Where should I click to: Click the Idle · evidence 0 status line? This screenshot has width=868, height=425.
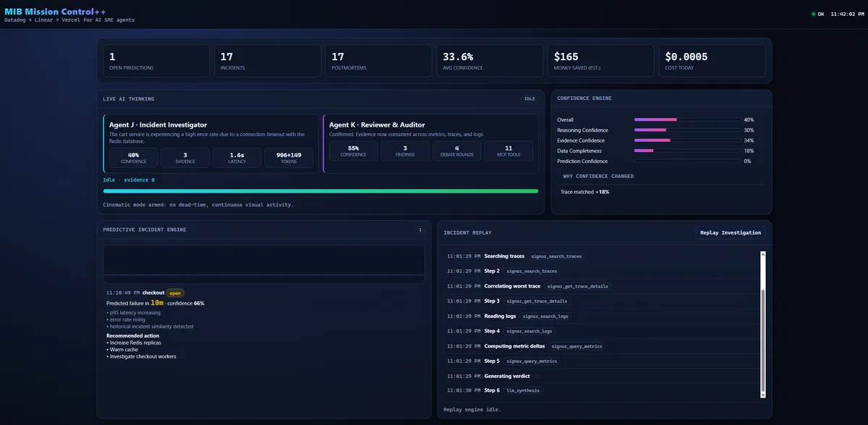click(129, 180)
